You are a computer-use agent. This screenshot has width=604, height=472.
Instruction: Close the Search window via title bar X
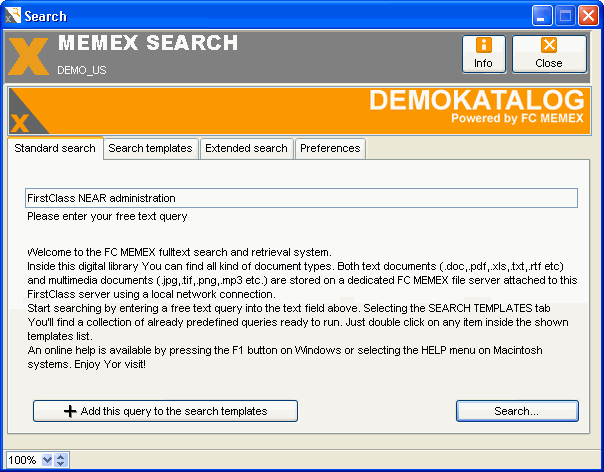(589, 16)
